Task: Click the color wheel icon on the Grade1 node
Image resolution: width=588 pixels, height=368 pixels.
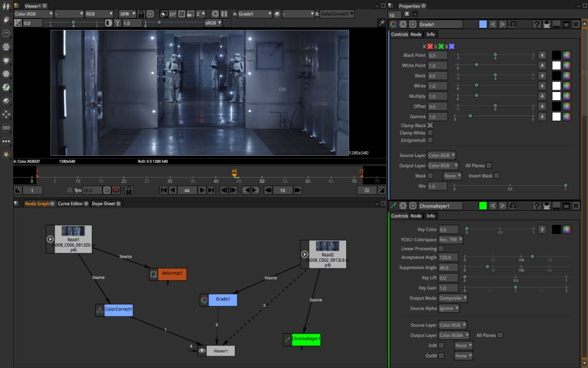Action: [x=204, y=299]
